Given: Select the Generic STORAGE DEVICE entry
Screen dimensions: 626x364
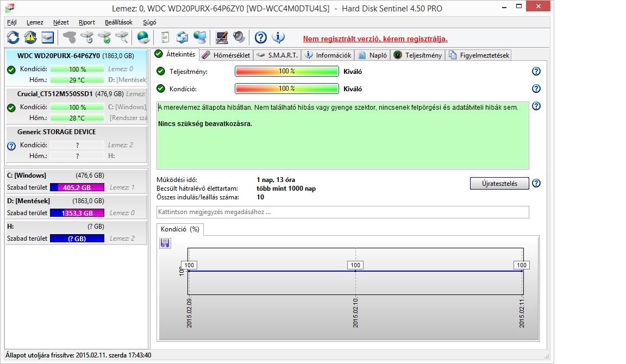Looking at the screenshot, I should pyautogui.click(x=76, y=143).
